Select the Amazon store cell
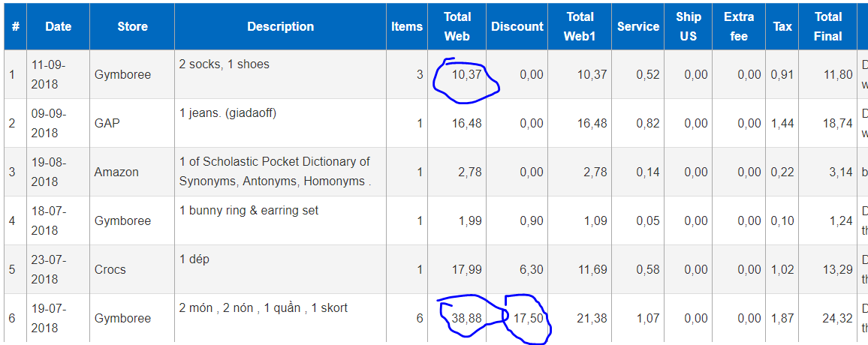Image resolution: width=868 pixels, height=345 pixels. (x=116, y=172)
